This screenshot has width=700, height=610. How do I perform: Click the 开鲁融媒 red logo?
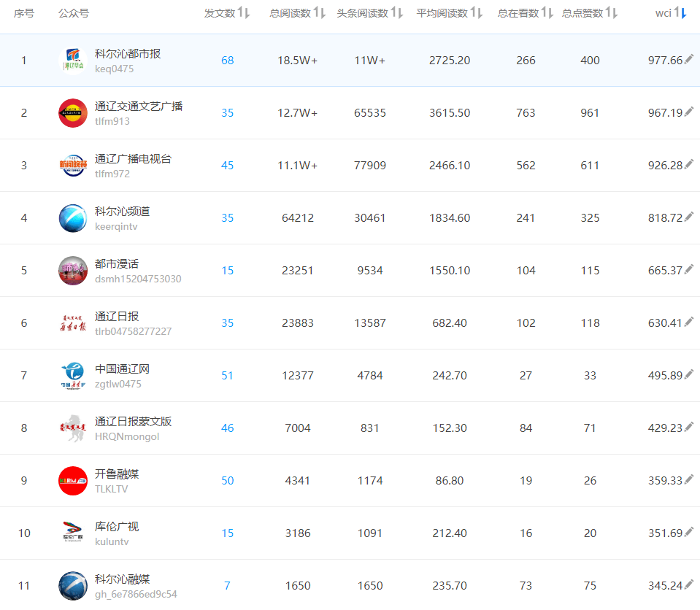pyautogui.click(x=73, y=481)
